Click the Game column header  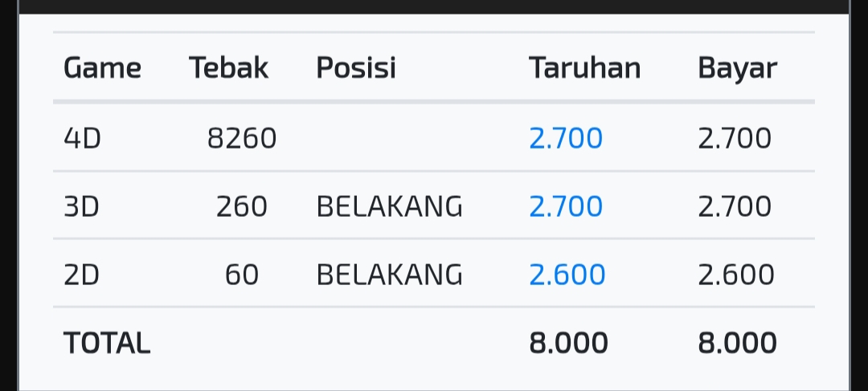point(102,68)
